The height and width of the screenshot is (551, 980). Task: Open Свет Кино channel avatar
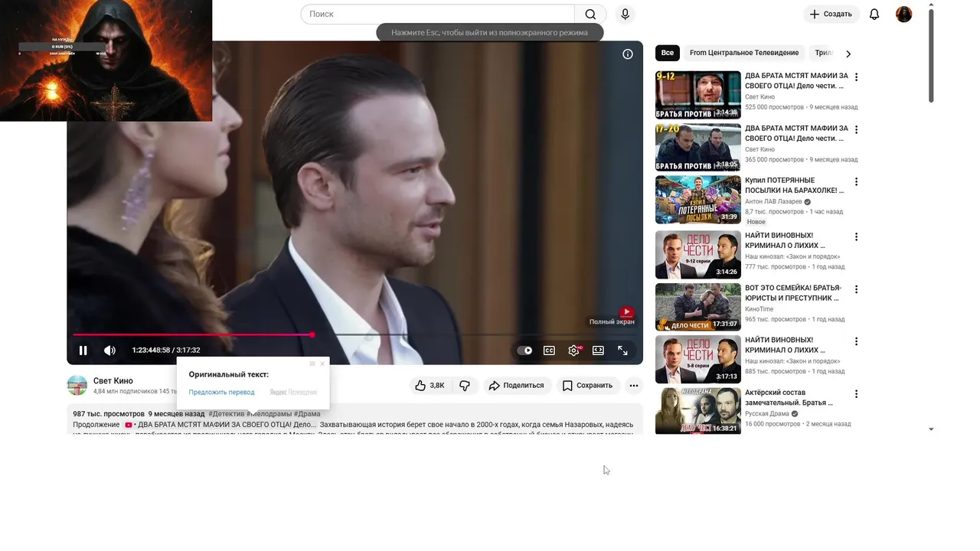pyautogui.click(x=77, y=386)
